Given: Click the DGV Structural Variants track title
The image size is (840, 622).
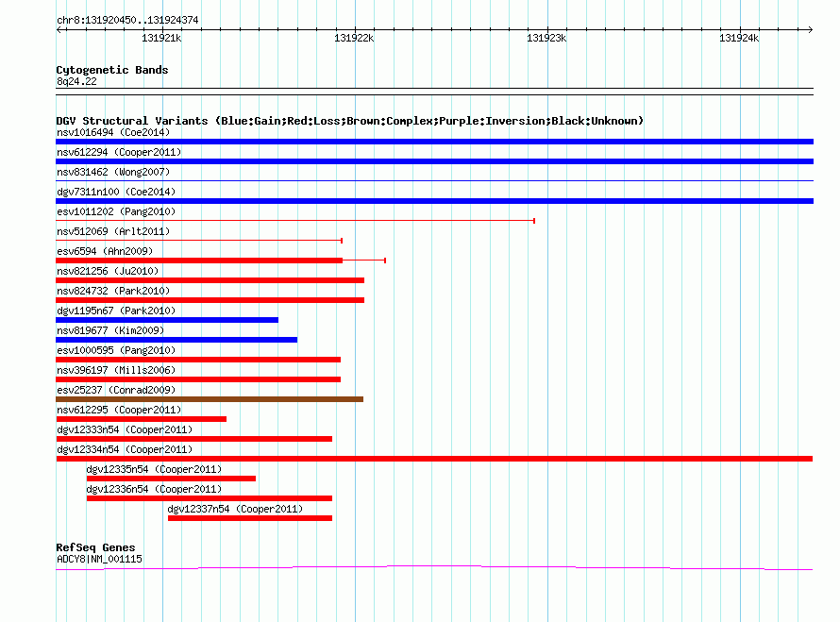Looking at the screenshot, I should click(350, 121).
